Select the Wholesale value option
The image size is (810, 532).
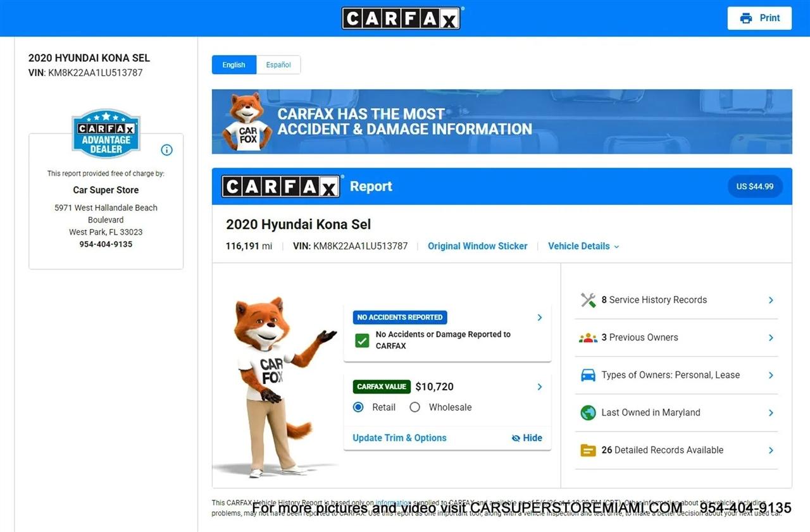[x=414, y=407]
